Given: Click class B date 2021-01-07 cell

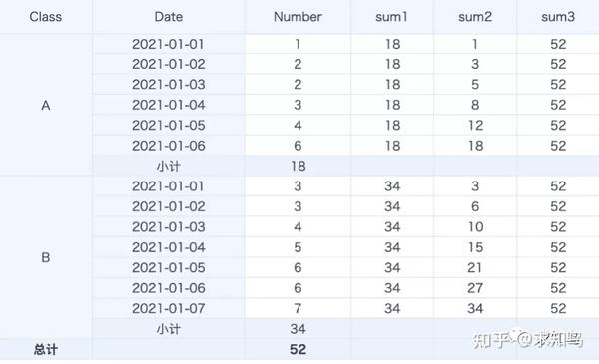Looking at the screenshot, I should point(168,308).
